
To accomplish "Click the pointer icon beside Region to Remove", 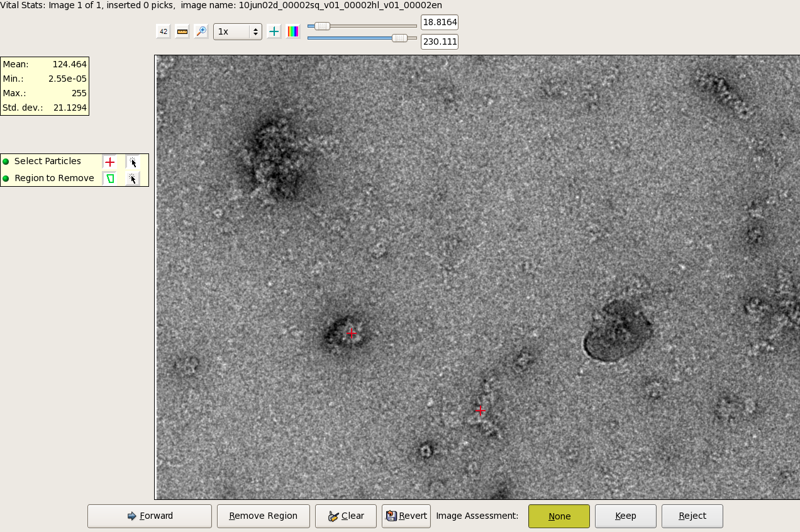I will point(132,179).
